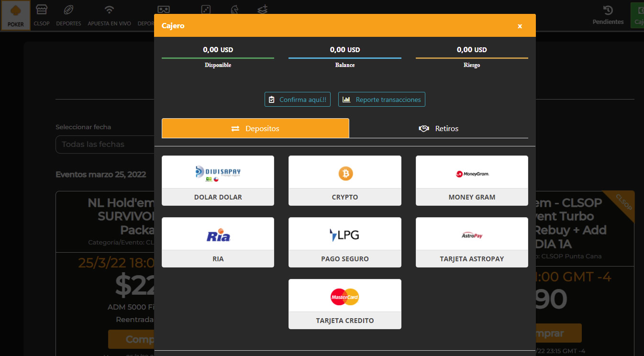Switch to Retiros tab
This screenshot has width=644, height=356.
[x=439, y=128]
